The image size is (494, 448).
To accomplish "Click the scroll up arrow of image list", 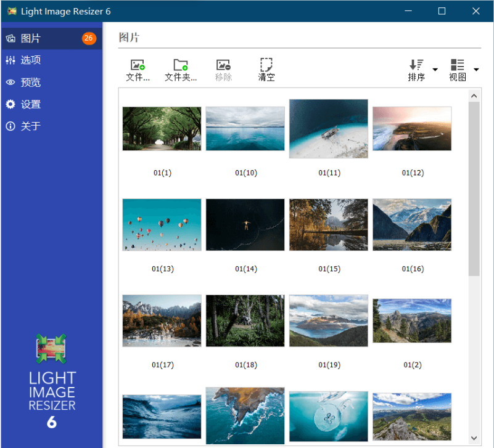I will [474, 96].
